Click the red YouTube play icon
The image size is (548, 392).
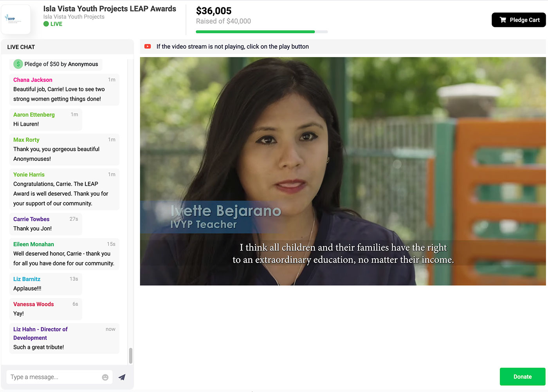[x=148, y=47]
